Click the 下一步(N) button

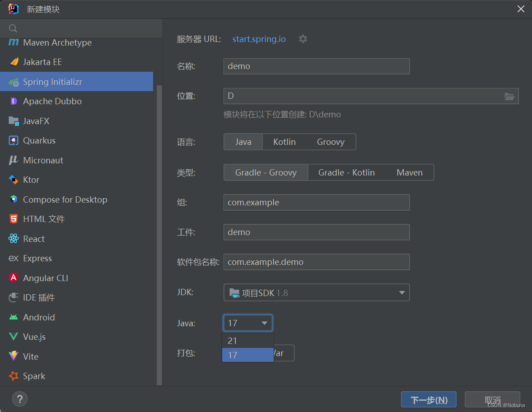click(428, 399)
